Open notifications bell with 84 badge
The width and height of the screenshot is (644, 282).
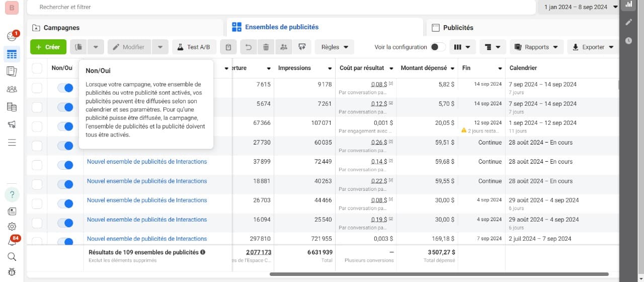[12, 241]
